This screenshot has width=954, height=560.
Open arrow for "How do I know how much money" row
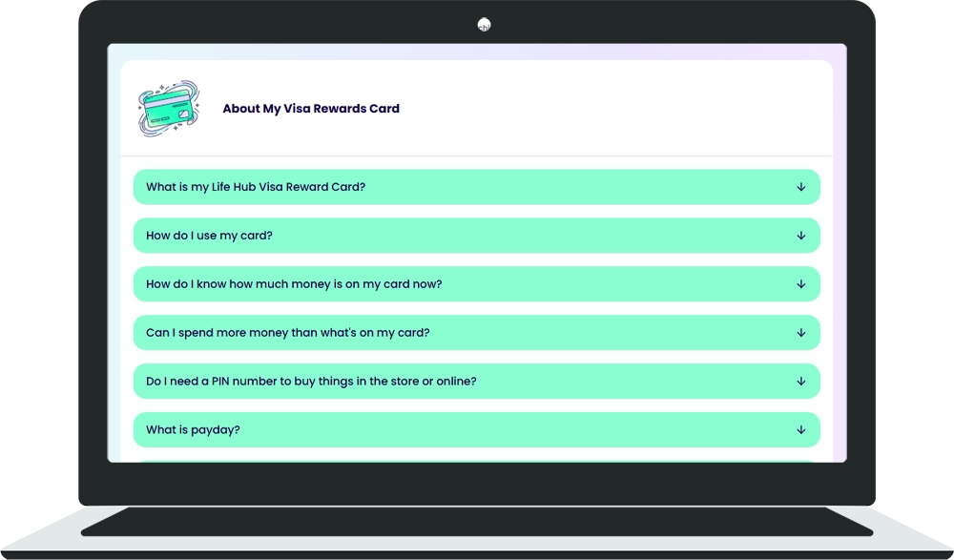(x=801, y=284)
